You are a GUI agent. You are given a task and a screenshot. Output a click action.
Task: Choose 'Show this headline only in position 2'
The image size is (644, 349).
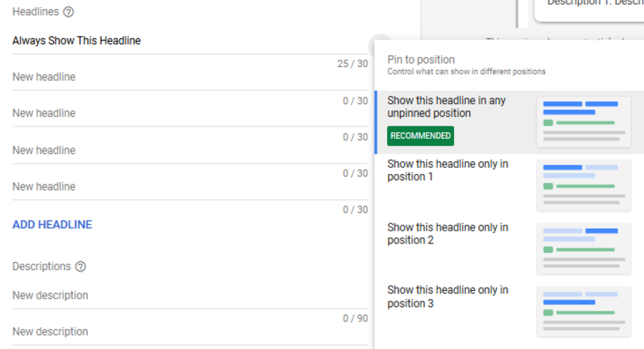pos(447,234)
